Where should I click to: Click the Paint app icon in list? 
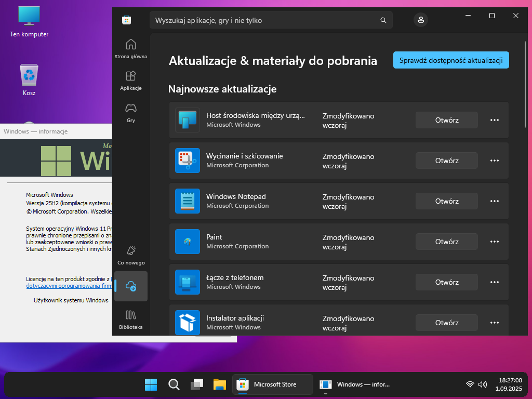click(x=188, y=242)
